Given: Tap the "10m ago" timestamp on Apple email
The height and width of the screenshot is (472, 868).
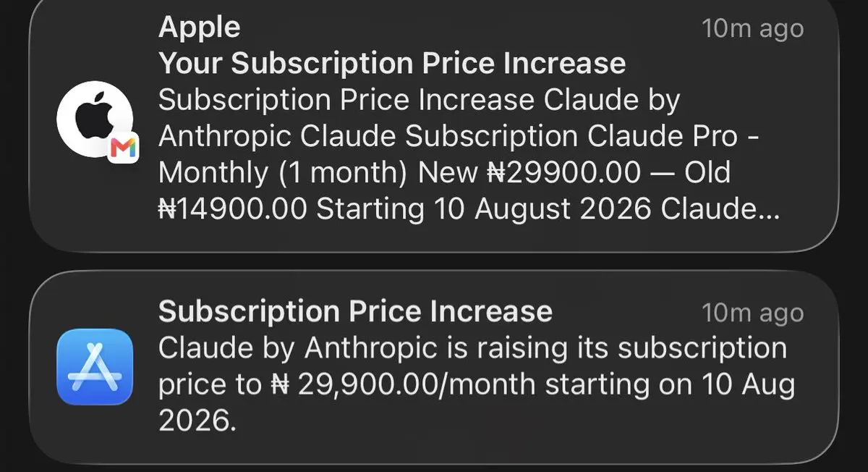Looking at the screenshot, I should click(753, 29).
